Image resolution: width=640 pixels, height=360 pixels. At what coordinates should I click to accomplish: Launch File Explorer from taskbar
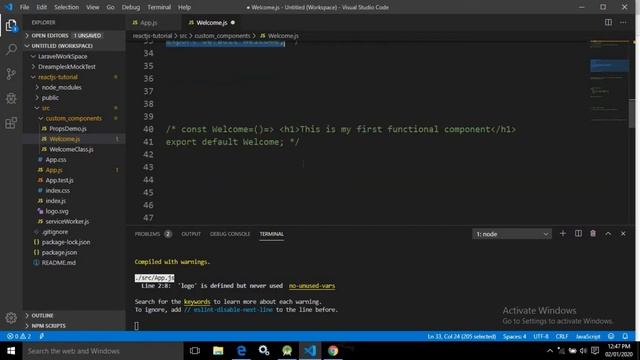(218, 351)
